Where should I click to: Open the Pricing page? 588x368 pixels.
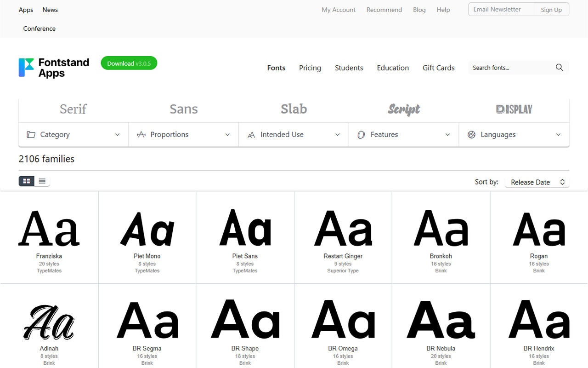(310, 68)
